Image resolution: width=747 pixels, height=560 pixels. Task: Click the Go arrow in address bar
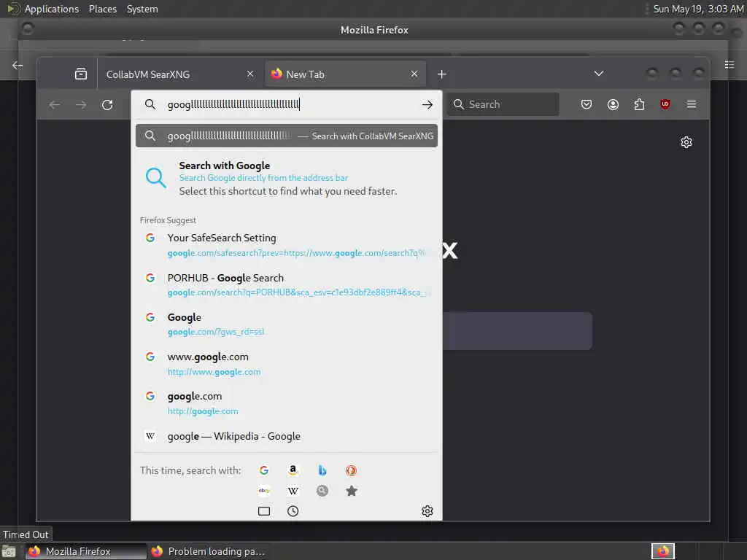point(427,104)
